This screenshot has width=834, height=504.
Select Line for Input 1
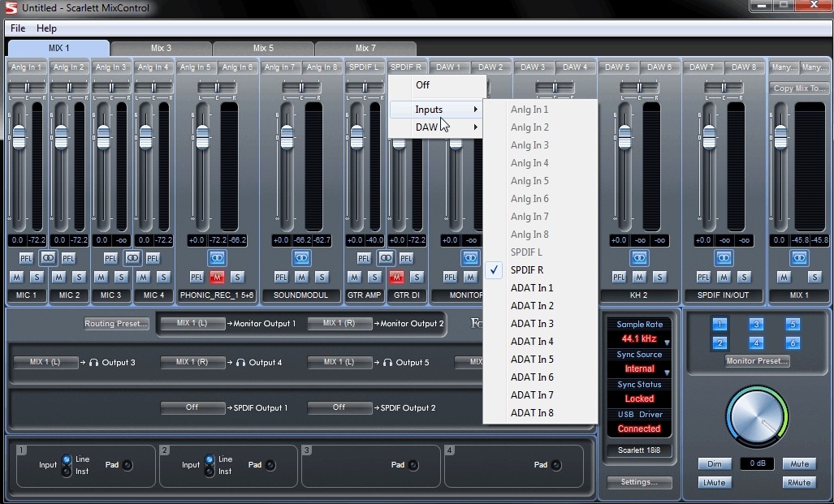click(67, 459)
